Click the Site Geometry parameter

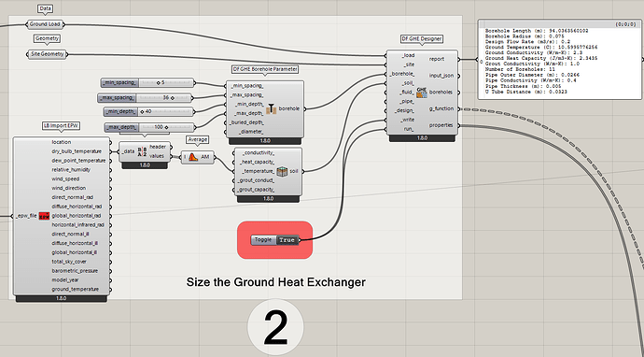pos(47,54)
